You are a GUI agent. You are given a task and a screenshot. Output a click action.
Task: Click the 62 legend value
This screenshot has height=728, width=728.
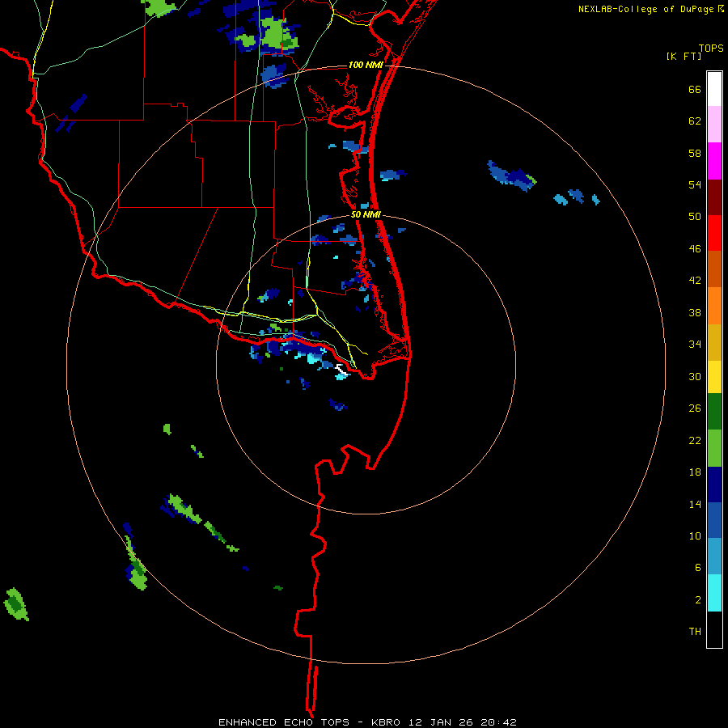click(x=695, y=121)
